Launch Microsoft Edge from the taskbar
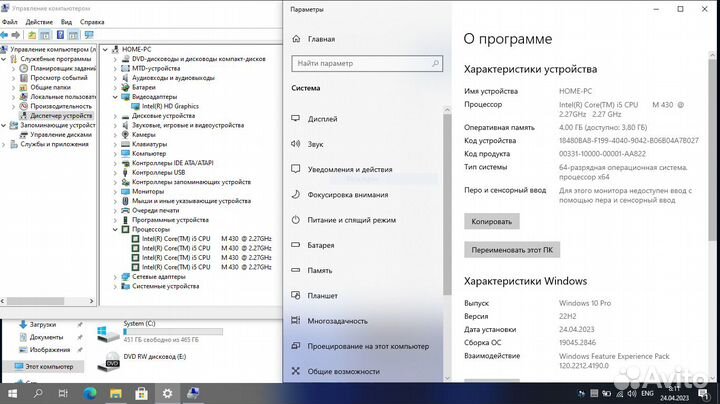The height and width of the screenshot is (404, 720). 90,393
